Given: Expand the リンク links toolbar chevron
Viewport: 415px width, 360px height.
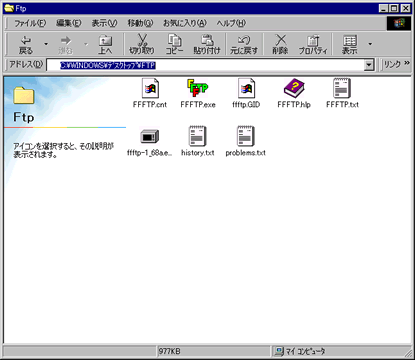Looking at the screenshot, I should tap(407, 63).
